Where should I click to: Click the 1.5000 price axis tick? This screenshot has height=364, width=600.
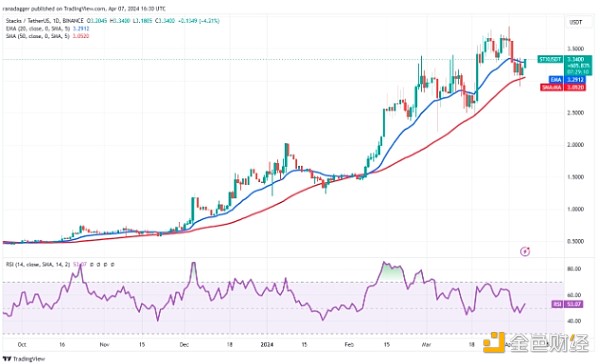[x=576, y=177]
